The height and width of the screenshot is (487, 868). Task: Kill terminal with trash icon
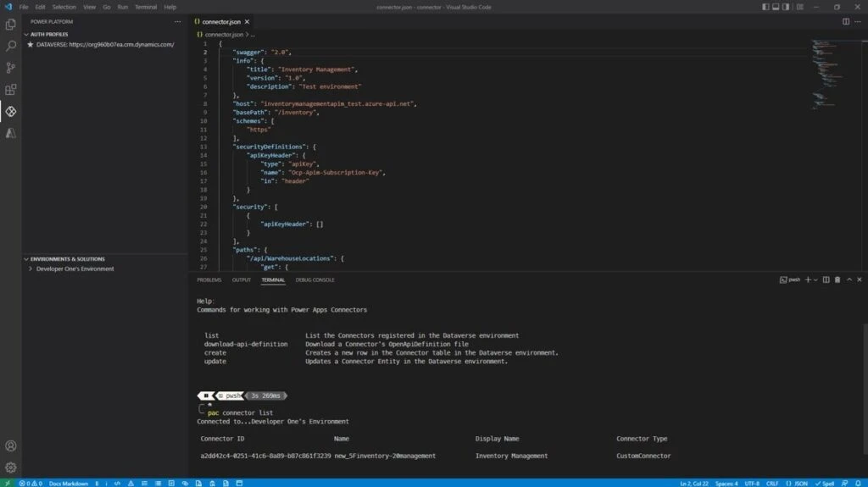(837, 279)
